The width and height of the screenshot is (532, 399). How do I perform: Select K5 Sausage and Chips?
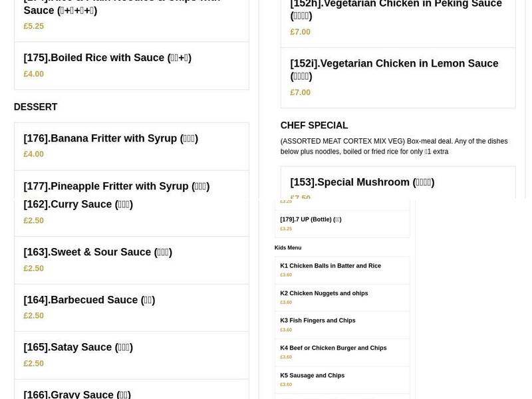[313, 375]
